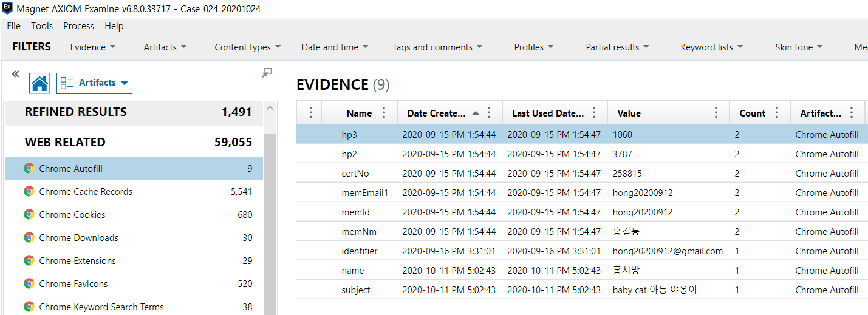Open the Profiles filter dropdown
Image resolution: width=868 pixels, height=315 pixels.
pos(534,47)
